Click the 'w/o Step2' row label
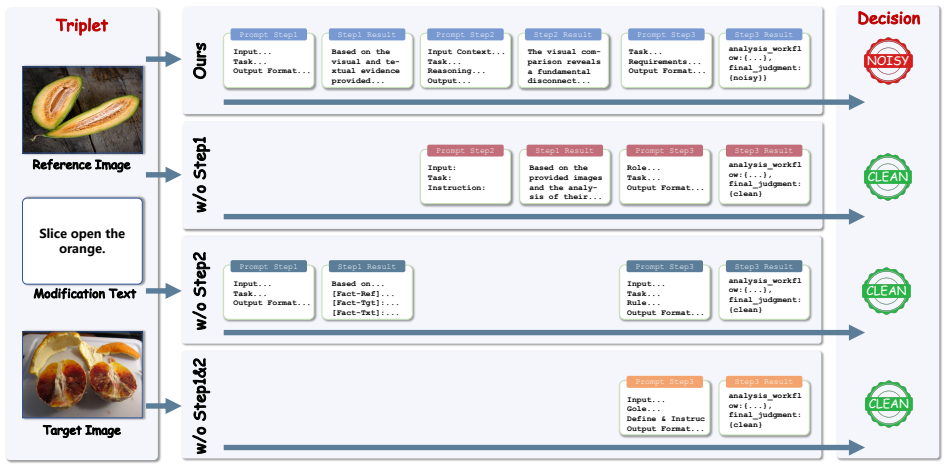 [201, 290]
